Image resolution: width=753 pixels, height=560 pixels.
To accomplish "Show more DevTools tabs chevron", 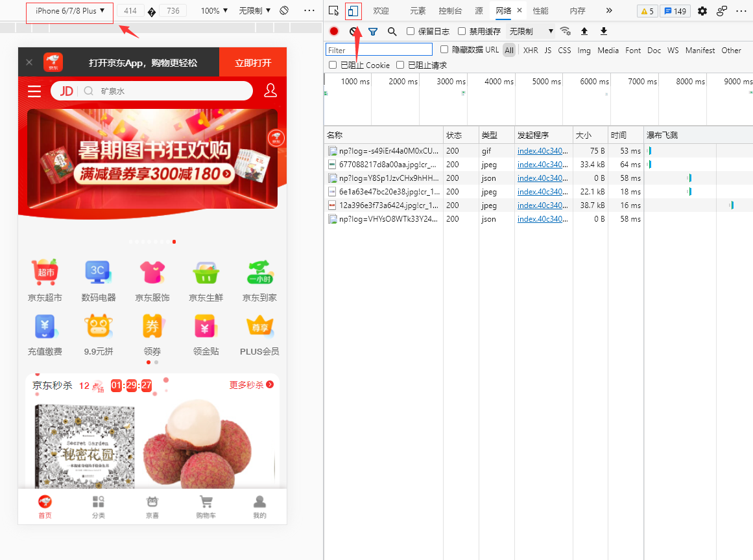I will pyautogui.click(x=609, y=10).
